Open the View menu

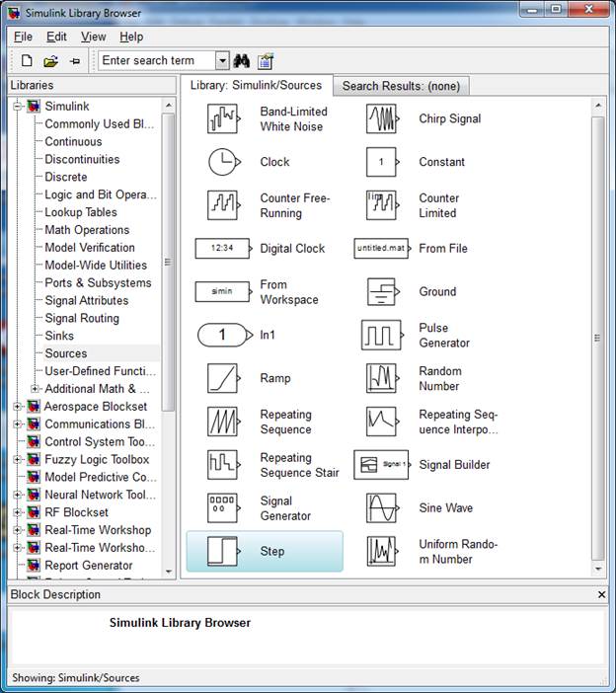(x=93, y=37)
